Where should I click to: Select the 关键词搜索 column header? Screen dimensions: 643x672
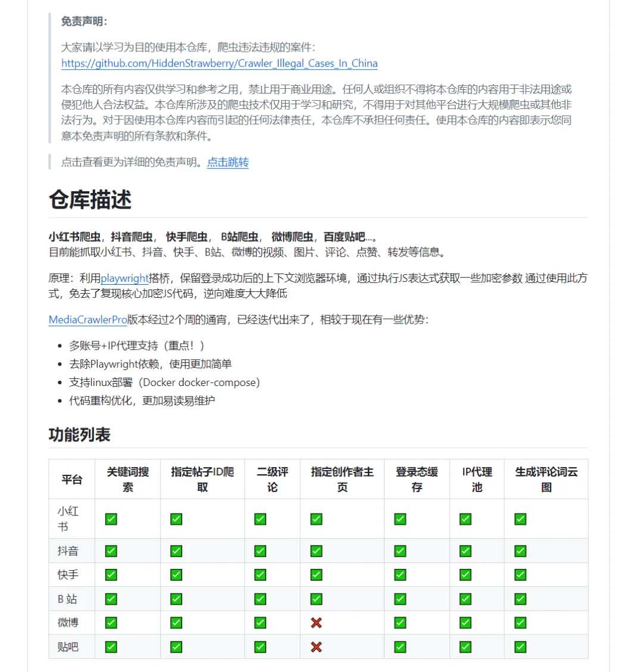pos(127,479)
